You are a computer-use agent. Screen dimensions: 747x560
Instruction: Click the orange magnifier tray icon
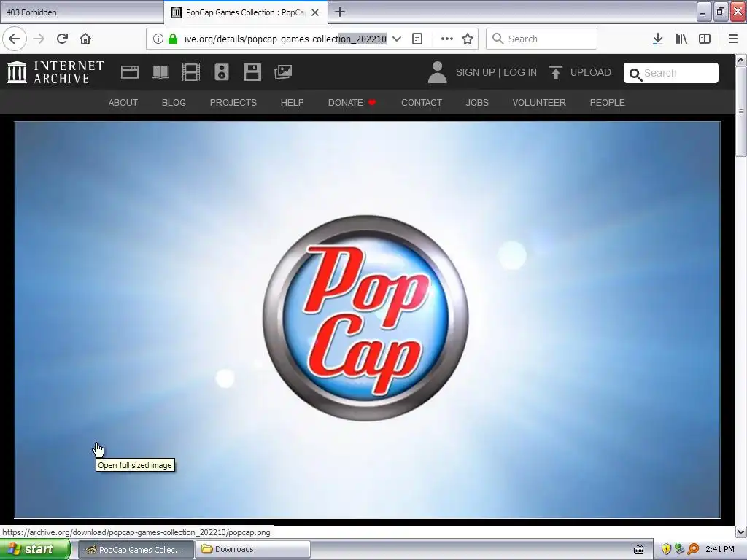pyautogui.click(x=693, y=550)
